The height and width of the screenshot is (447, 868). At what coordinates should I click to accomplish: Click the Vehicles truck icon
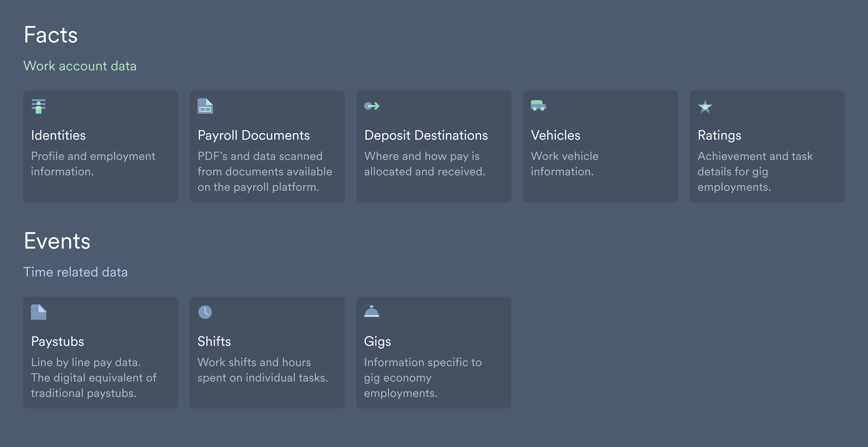538,105
